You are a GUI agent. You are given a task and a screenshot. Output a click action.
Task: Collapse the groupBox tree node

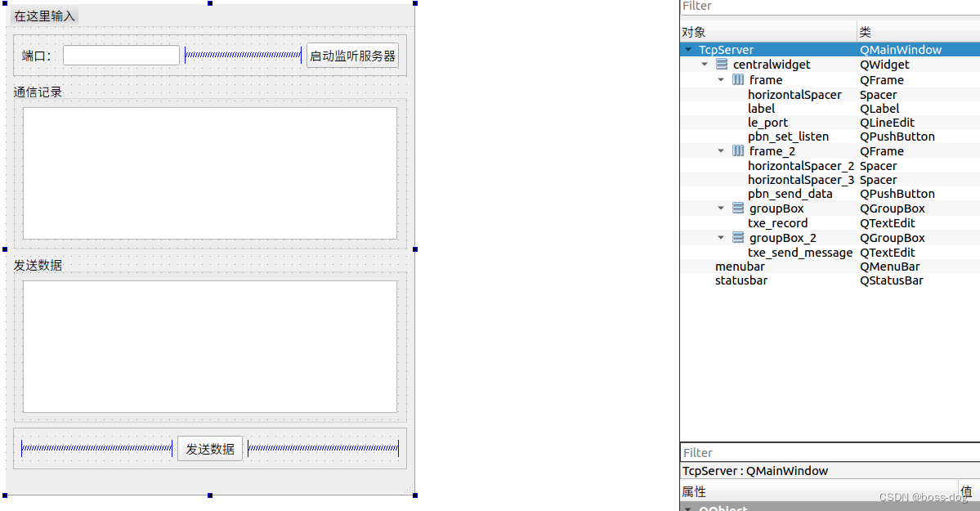tap(721, 208)
